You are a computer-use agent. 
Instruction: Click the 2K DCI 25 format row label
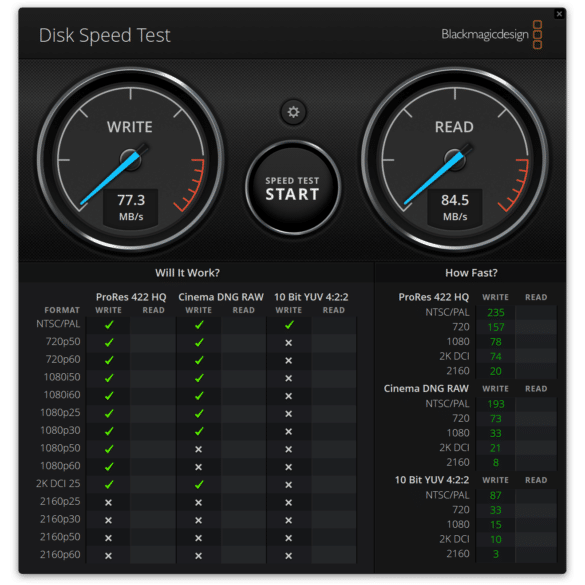tap(58, 484)
